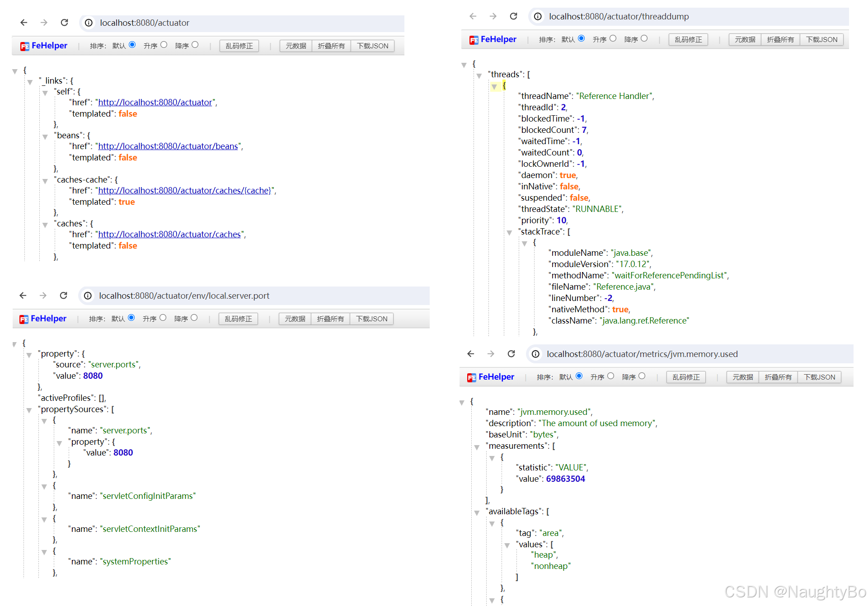The image size is (868, 606).
Task: Collapse the "stackTrace" array node
Action: click(x=509, y=233)
